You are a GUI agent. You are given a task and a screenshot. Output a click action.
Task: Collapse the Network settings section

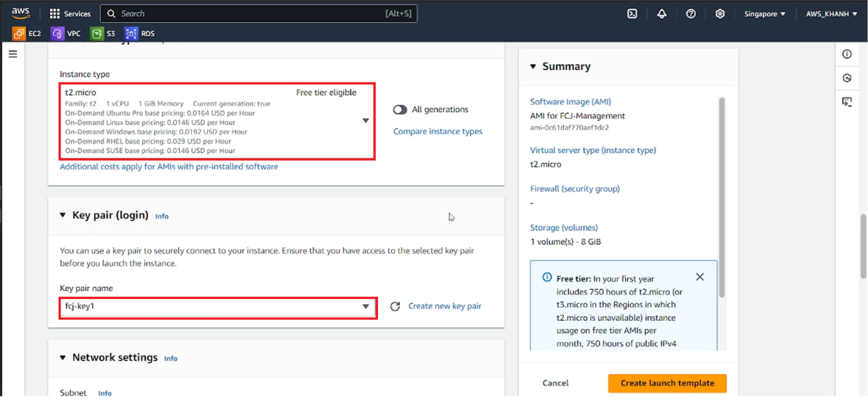pos(63,358)
